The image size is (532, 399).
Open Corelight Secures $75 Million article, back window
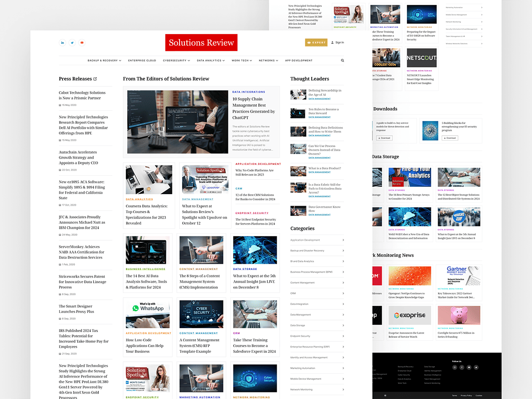pyautogui.click(x=457, y=335)
